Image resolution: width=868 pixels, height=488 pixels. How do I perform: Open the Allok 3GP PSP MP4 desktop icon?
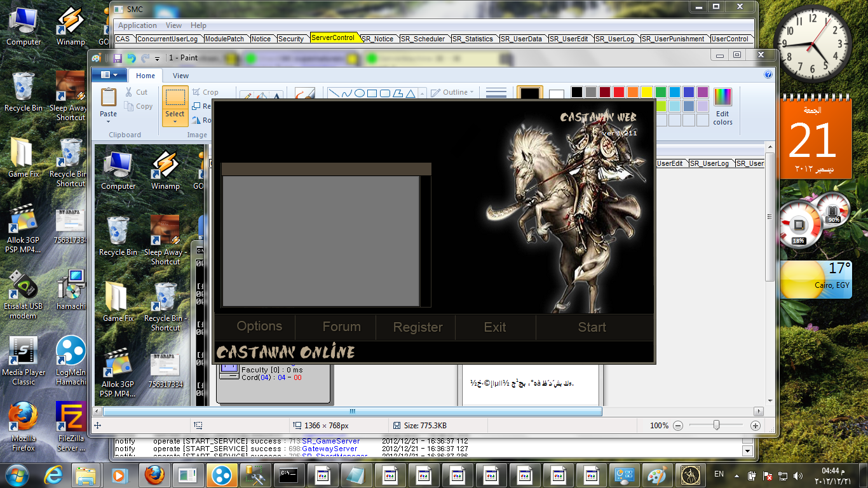(24, 228)
